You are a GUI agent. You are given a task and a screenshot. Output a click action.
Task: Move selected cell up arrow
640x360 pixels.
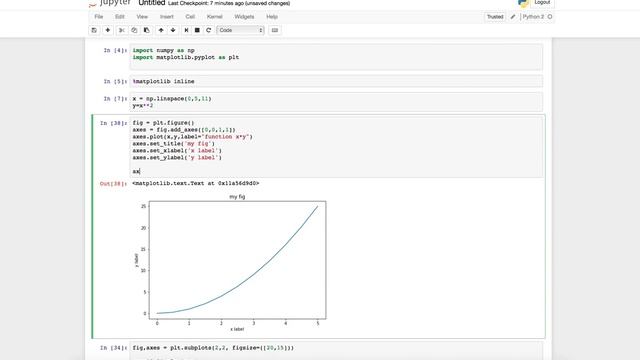[x=161, y=30]
